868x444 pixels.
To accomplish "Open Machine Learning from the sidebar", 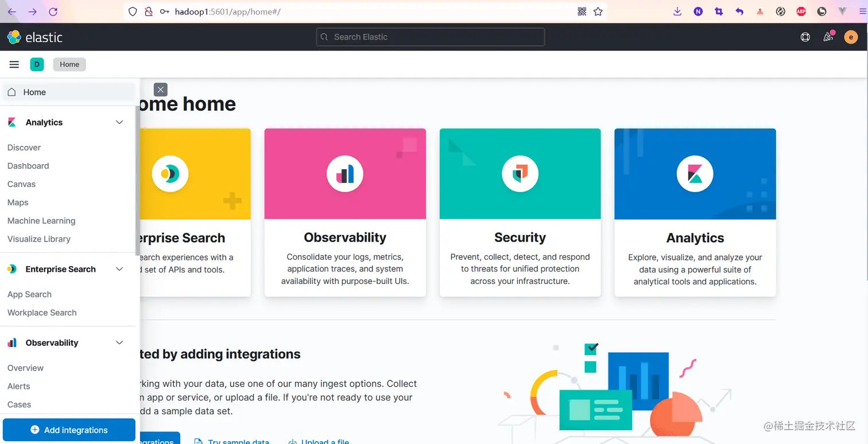I will tap(41, 221).
